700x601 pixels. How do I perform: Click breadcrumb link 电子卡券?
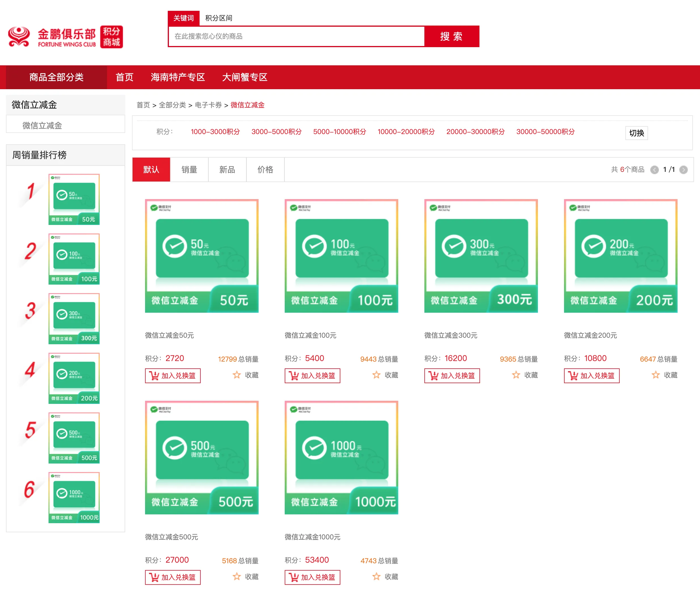point(208,105)
